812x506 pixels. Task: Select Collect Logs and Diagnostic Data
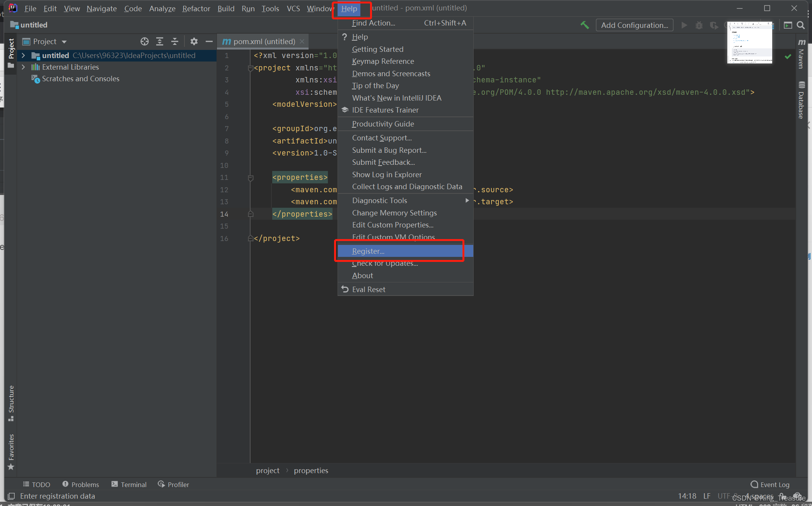pos(405,186)
